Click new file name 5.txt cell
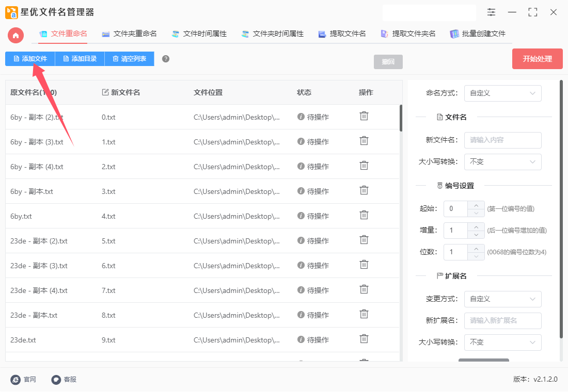 pos(108,241)
